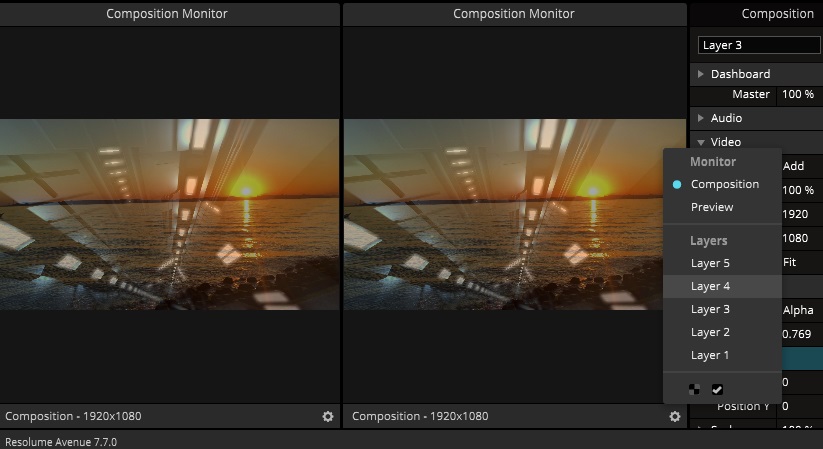
Task: Click left 'Composition - 1920x1080' label
Action: click(73, 416)
